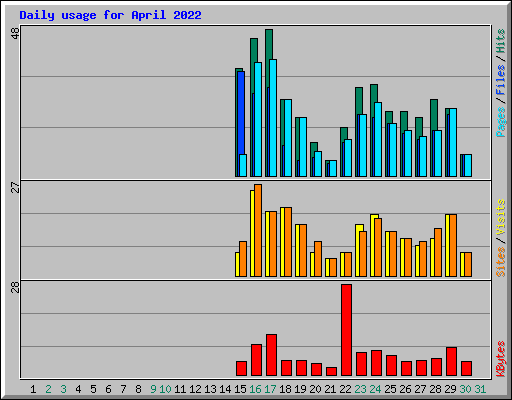Select day 2 on the date axis
This screenshot has height=400, width=512.
pyautogui.click(x=48, y=389)
